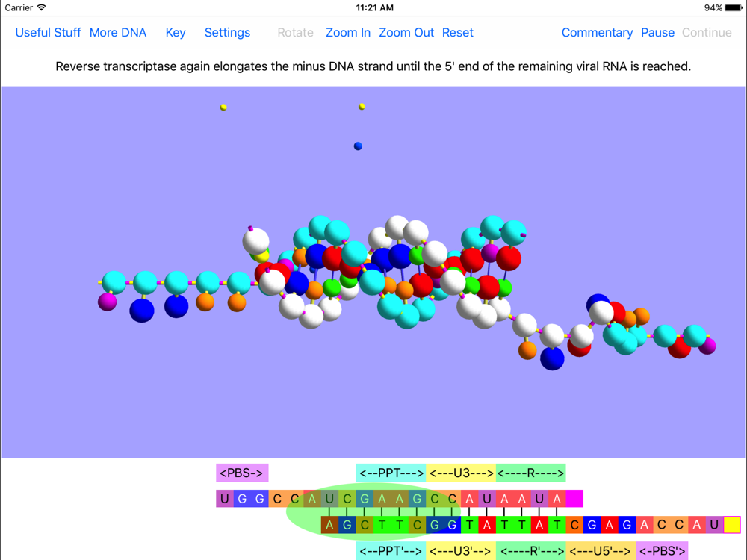This screenshot has height=560, width=747.
Task: Select the <---U3---> region label
Action: [x=461, y=473]
